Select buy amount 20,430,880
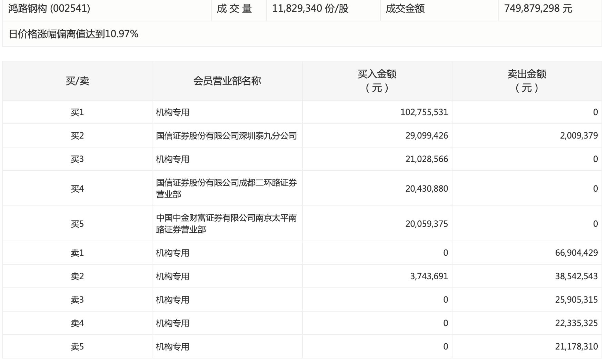This screenshot has width=607, height=364. 427,189
